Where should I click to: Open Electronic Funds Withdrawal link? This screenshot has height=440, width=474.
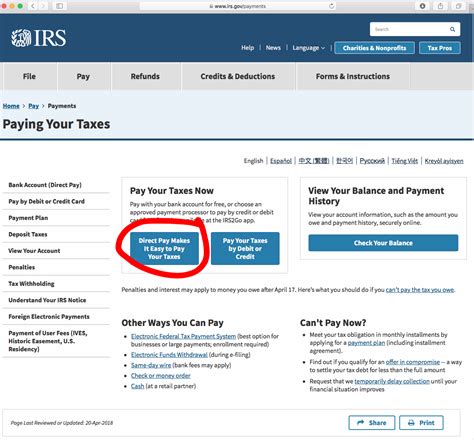point(169,355)
